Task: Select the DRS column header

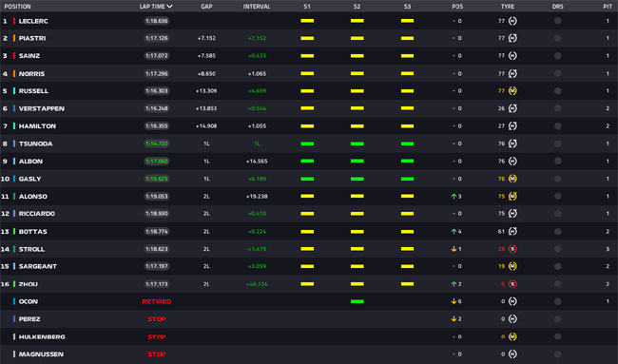Action: (558, 7)
